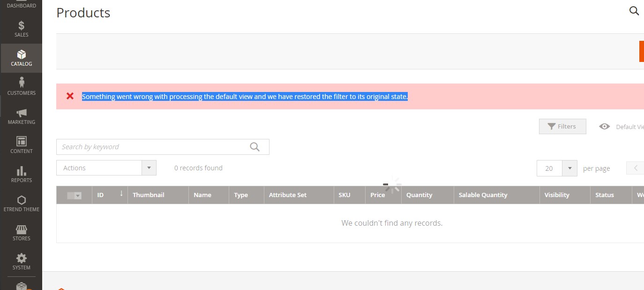The image size is (644, 290).
Task: Open the Sales section in sidebar
Action: (21, 29)
